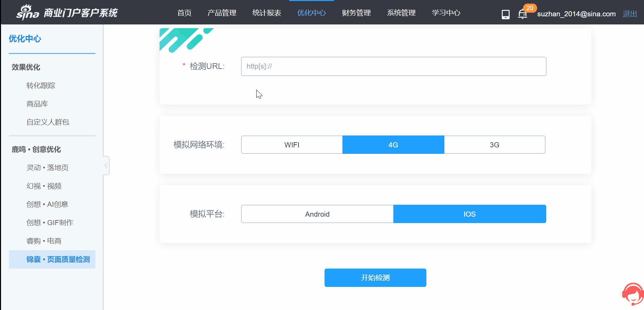Click 退出 to log out

[629, 14]
